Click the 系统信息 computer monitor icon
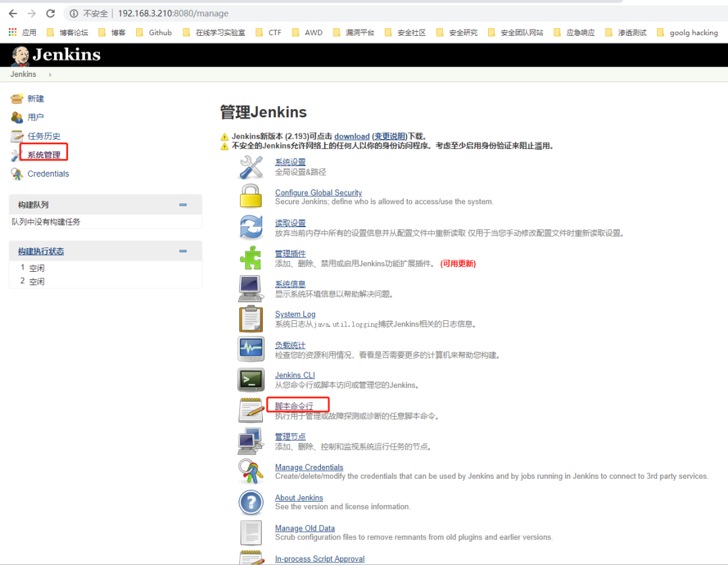 point(250,289)
